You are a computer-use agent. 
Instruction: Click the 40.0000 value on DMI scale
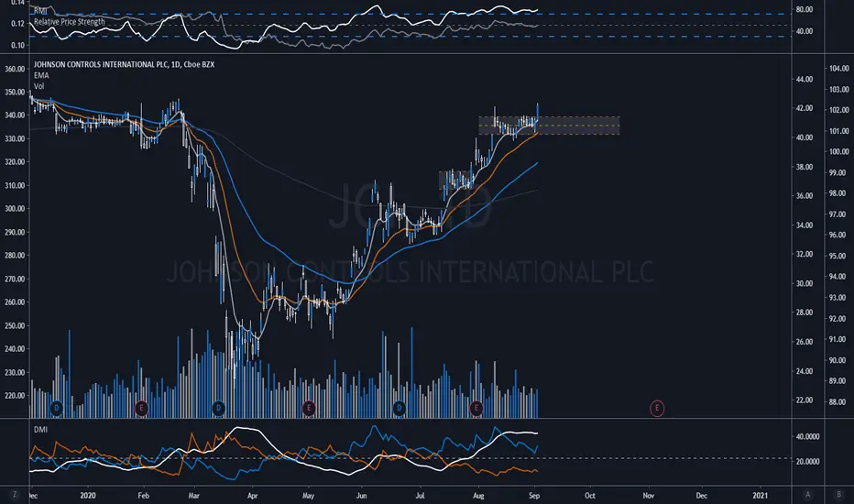[x=807, y=436]
